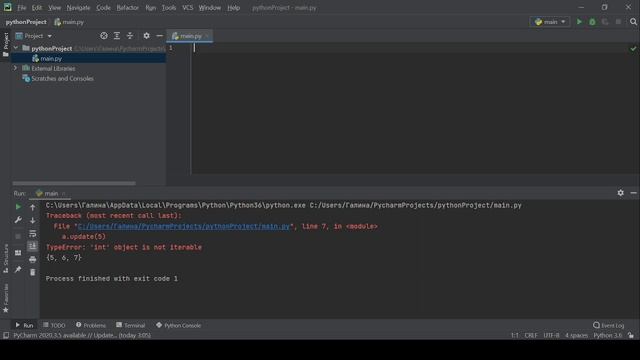640x360 pixels.
Task: Open the Problems tool window tab
Action: 91,325
